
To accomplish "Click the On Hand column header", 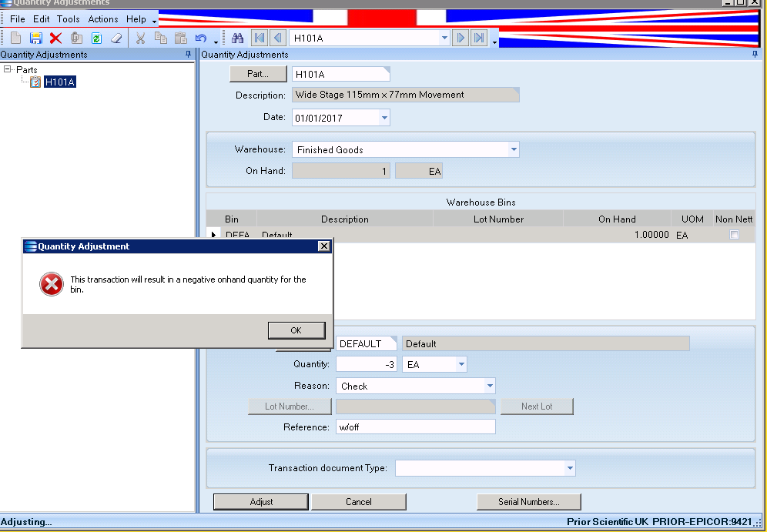I will coord(617,219).
